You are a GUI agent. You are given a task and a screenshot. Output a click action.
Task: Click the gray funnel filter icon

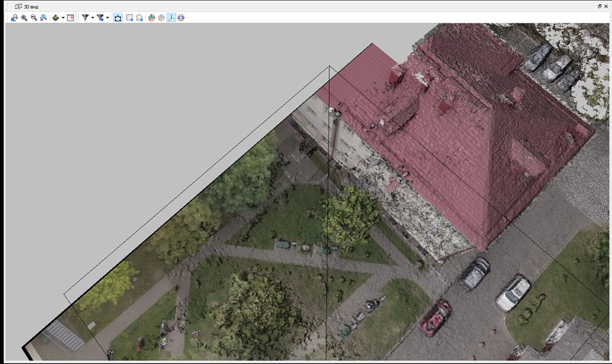(85, 18)
